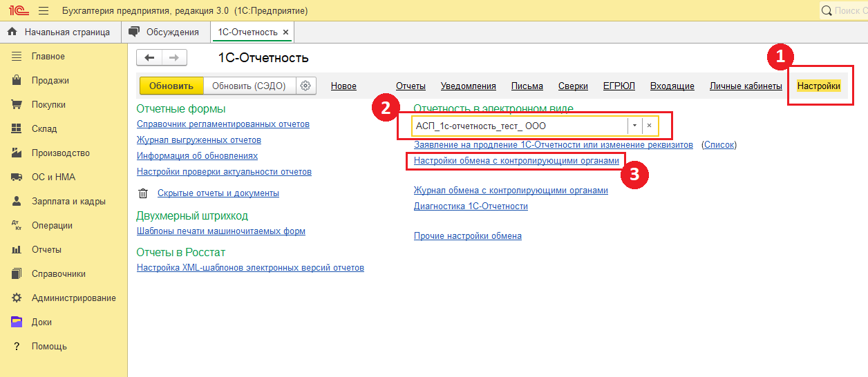Click the Помощь question mark icon

(x=17, y=346)
